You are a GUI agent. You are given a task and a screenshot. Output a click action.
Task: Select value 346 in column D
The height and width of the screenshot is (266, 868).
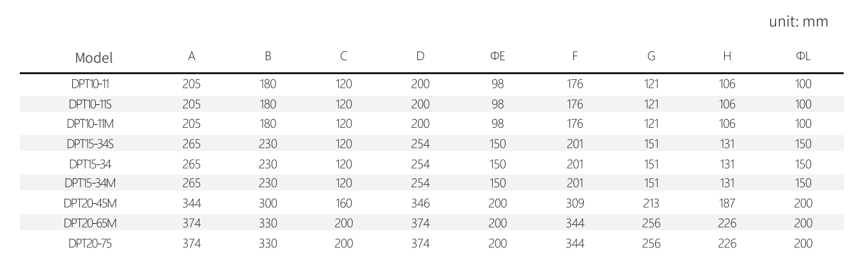pyautogui.click(x=421, y=203)
